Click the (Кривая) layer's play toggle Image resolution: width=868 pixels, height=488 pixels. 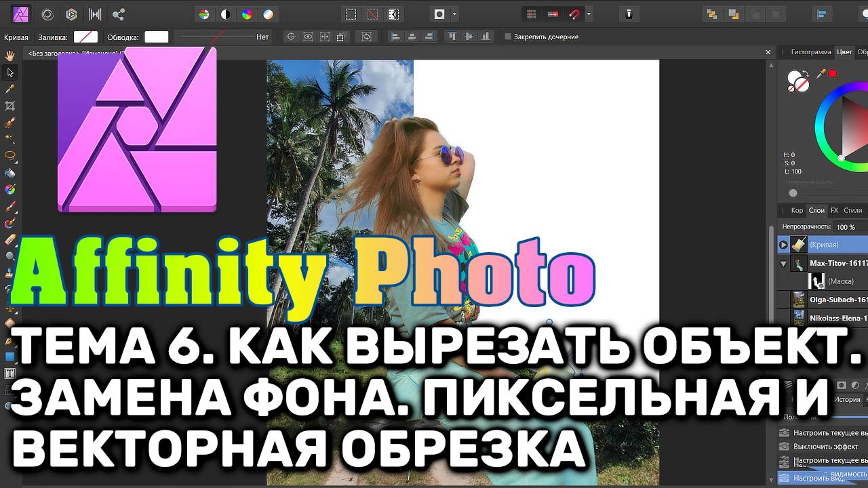point(783,245)
